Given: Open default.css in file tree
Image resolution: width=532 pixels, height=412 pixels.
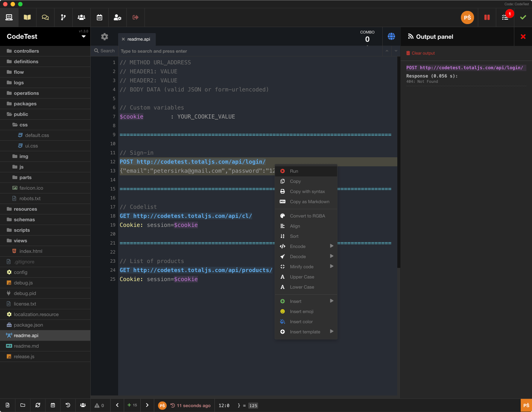Looking at the screenshot, I should [x=45, y=135].
